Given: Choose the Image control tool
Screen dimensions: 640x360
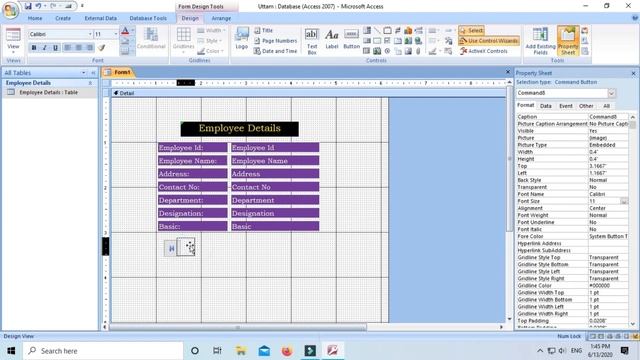Looking at the screenshot, I should click(408, 51).
